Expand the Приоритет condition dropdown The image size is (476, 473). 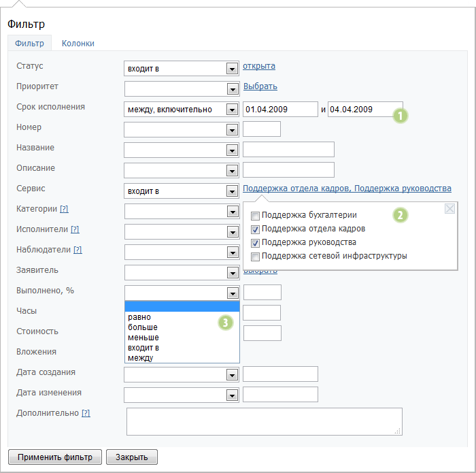click(232, 88)
